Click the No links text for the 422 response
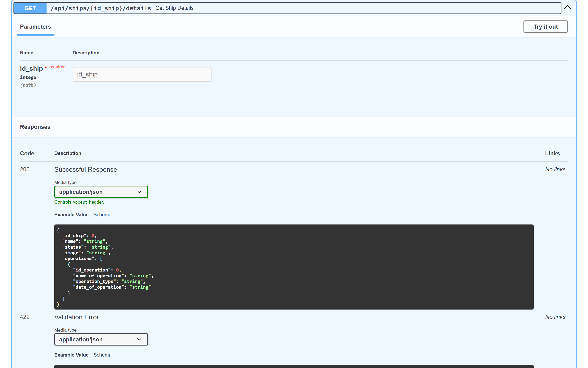The height and width of the screenshot is (368, 588). tap(555, 317)
